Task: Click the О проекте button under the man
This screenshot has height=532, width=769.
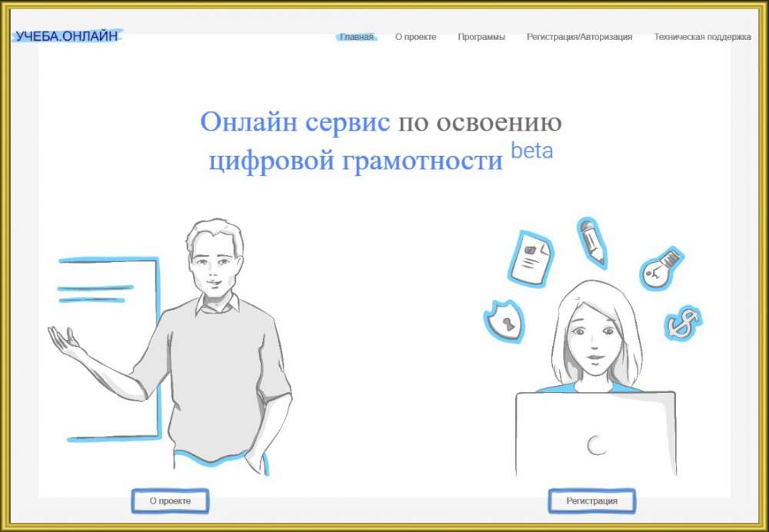Action: 170,501
